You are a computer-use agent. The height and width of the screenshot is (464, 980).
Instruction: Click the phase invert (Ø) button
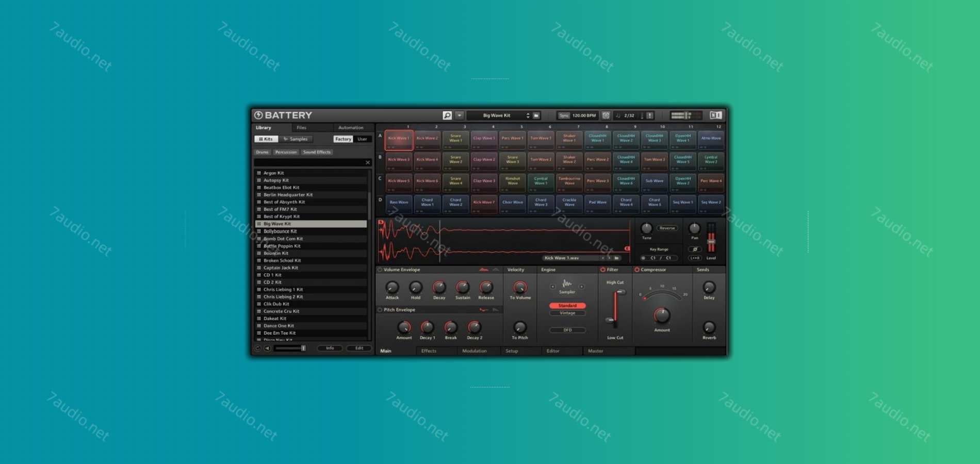695,249
